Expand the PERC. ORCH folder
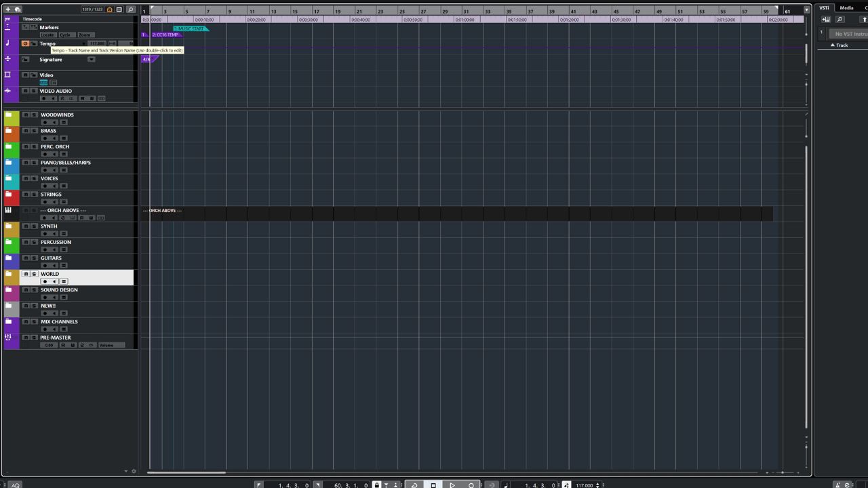The image size is (868, 488). (x=8, y=146)
